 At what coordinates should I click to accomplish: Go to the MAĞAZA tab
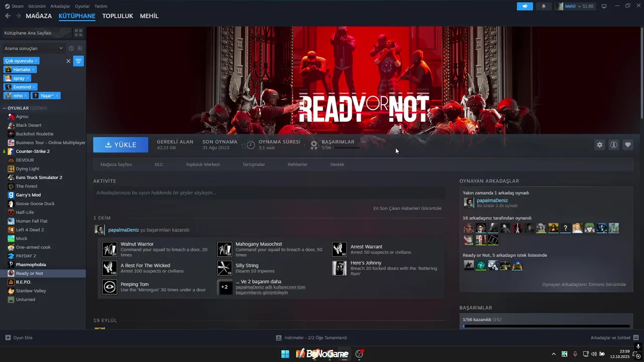(x=39, y=16)
